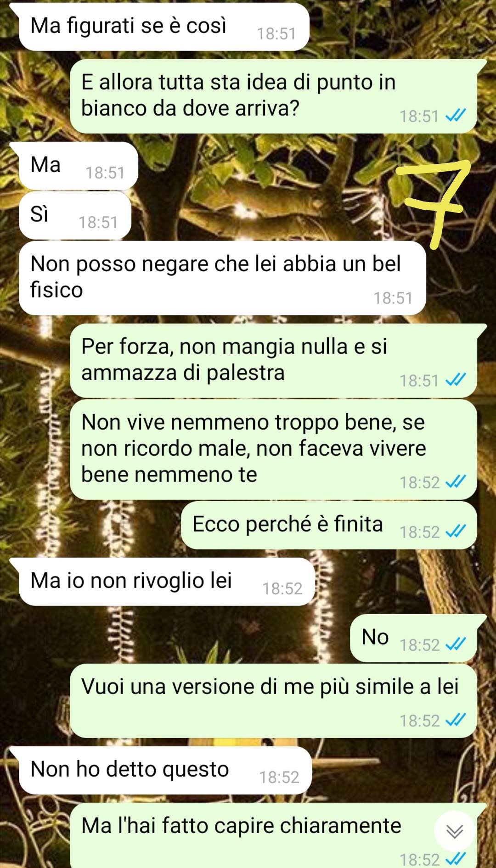Tap the scroll-to-bottom double chevron button
This screenshot has width=496, height=868.
coord(454,831)
